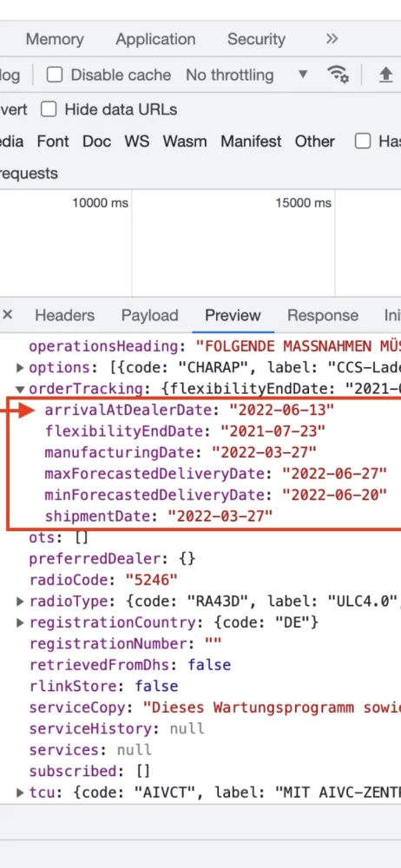This screenshot has width=401, height=868.
Task: Click the import HAR upload icon
Action: tap(385, 75)
